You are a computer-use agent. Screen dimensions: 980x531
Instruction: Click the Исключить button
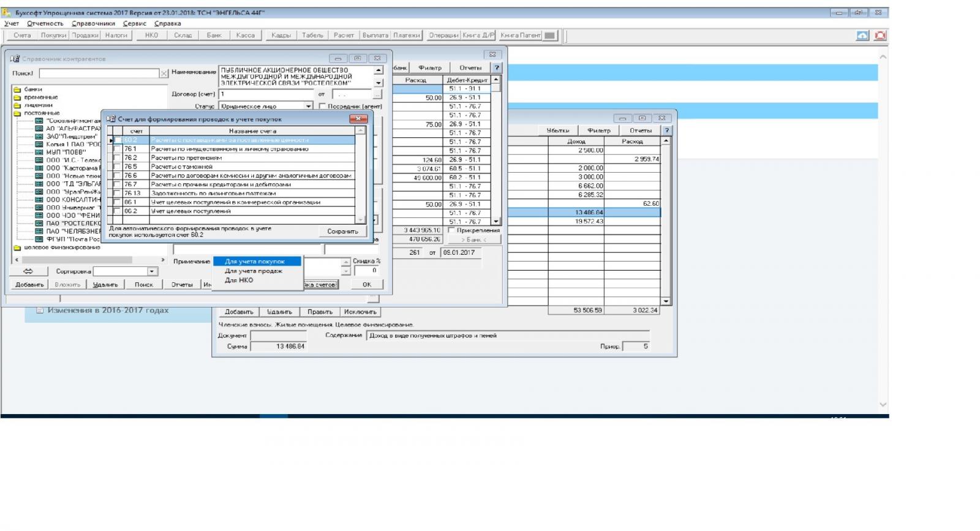(360, 312)
